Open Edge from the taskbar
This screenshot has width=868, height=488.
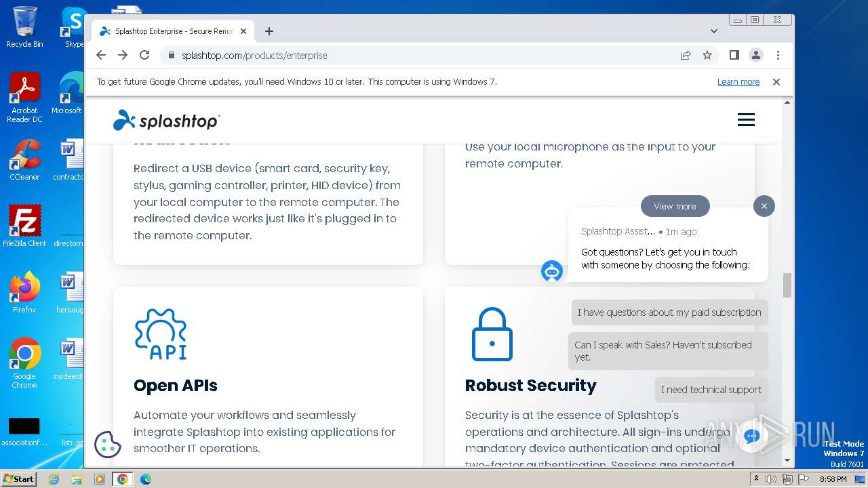[146, 479]
